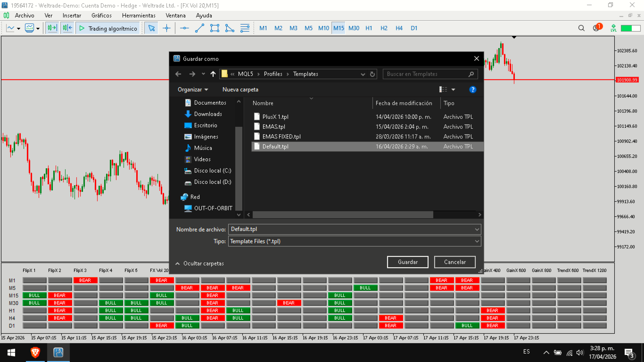Expand the Organizar dropdown
644x362 pixels.
[193, 90]
